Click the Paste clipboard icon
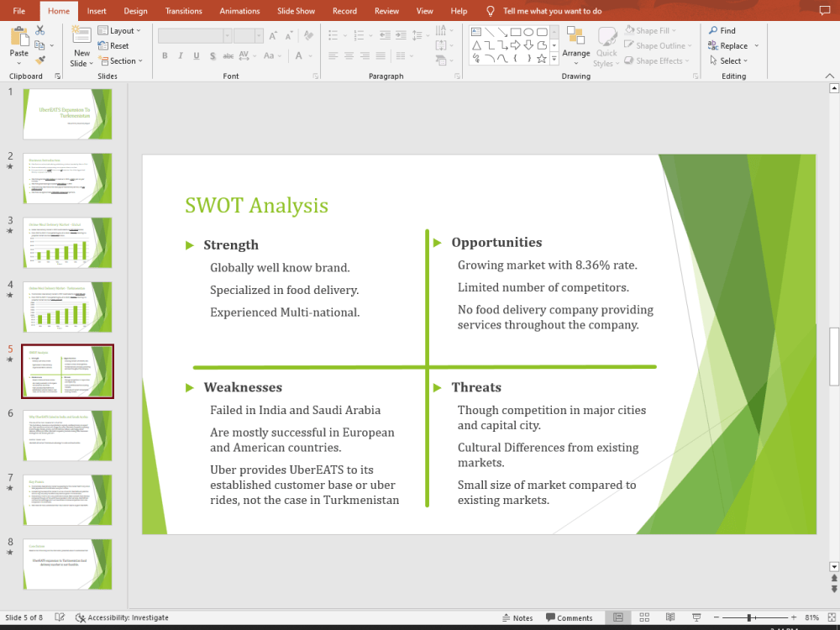840x630 pixels. pyautogui.click(x=19, y=36)
